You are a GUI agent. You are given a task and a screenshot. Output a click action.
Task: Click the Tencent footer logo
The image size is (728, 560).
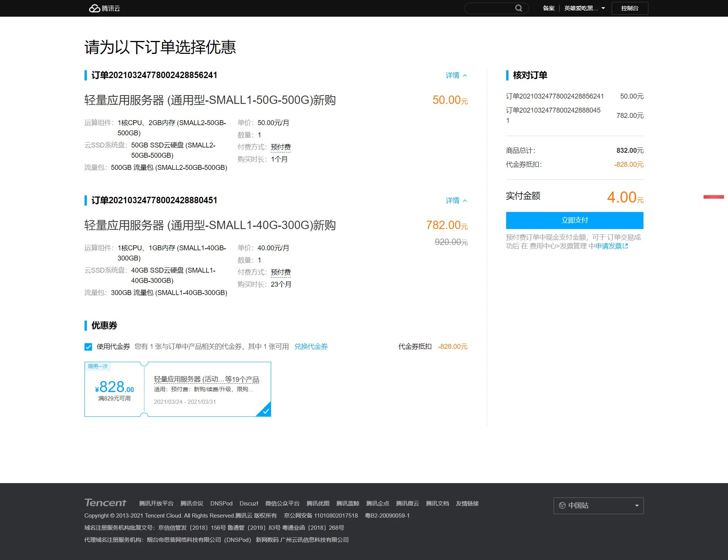point(105,503)
